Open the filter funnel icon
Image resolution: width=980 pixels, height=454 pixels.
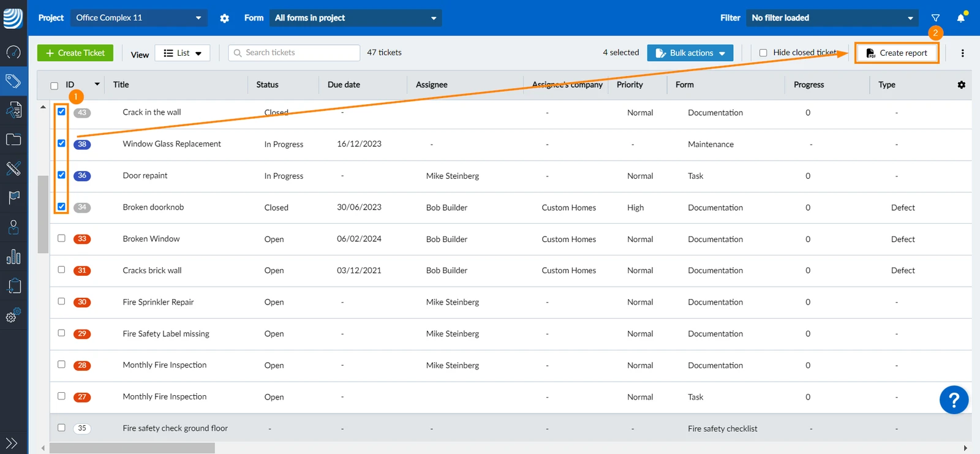935,18
